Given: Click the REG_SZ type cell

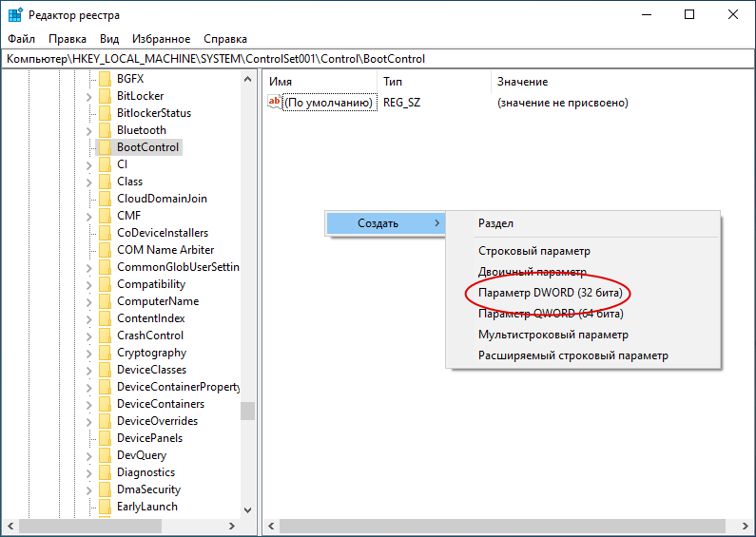Looking at the screenshot, I should point(401,103).
